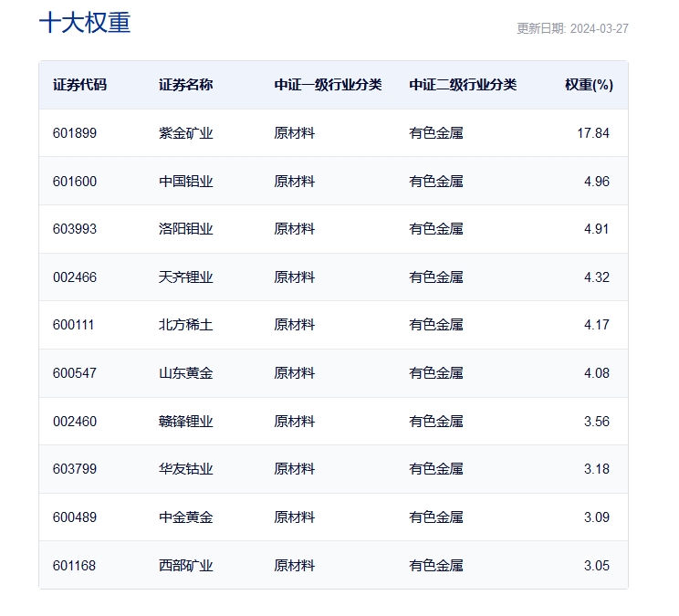Click 有色金属 in the 中金黄金 row

(x=436, y=517)
